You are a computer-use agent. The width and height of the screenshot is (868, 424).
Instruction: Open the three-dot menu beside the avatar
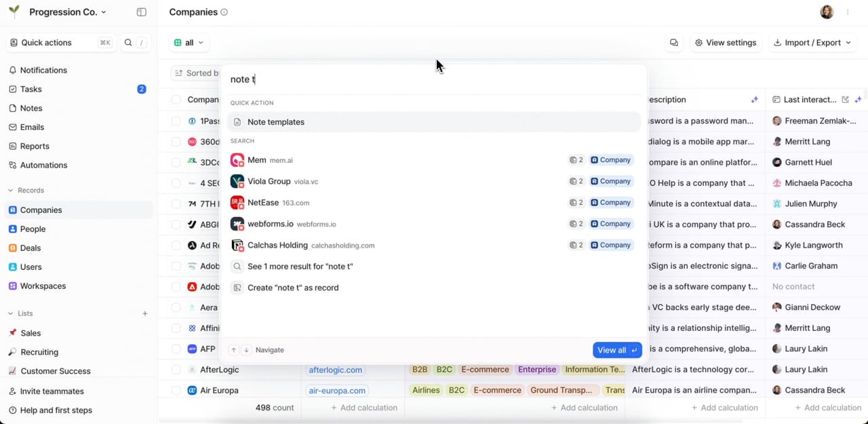[x=848, y=12]
